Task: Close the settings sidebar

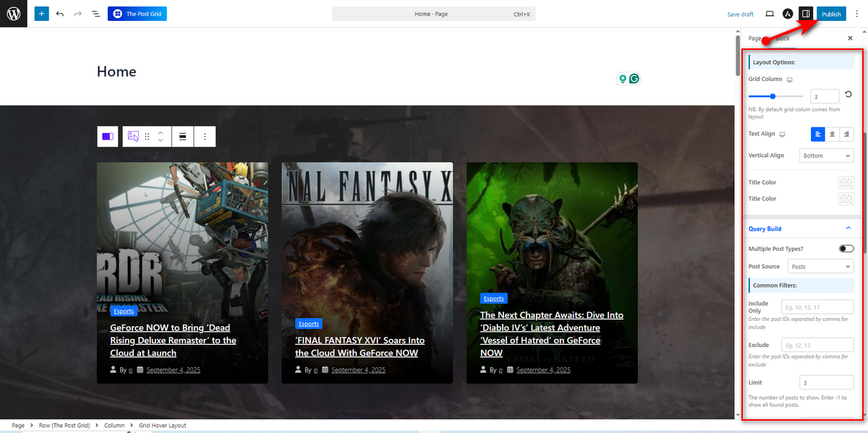Action: [850, 38]
